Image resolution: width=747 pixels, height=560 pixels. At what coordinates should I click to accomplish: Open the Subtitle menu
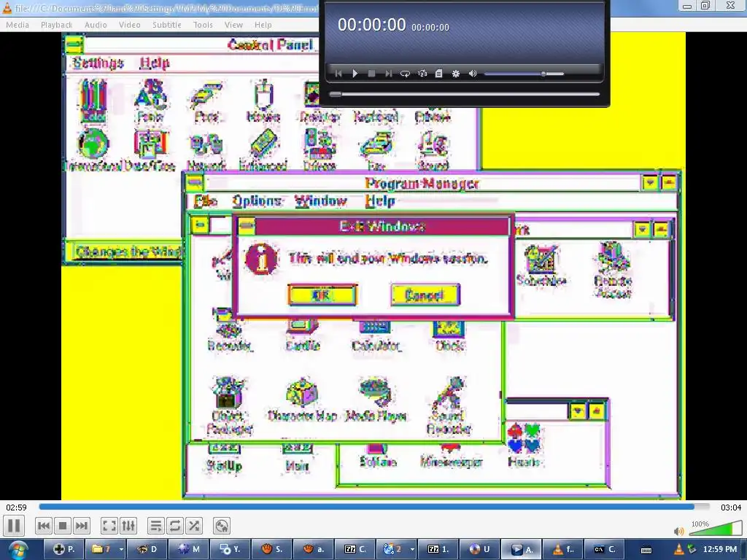[167, 25]
